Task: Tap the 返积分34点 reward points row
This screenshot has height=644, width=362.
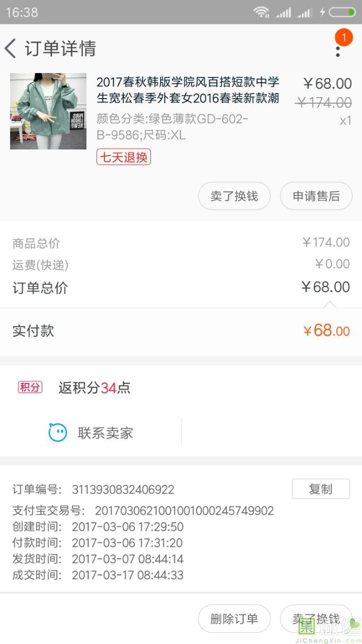Action: pos(94,388)
